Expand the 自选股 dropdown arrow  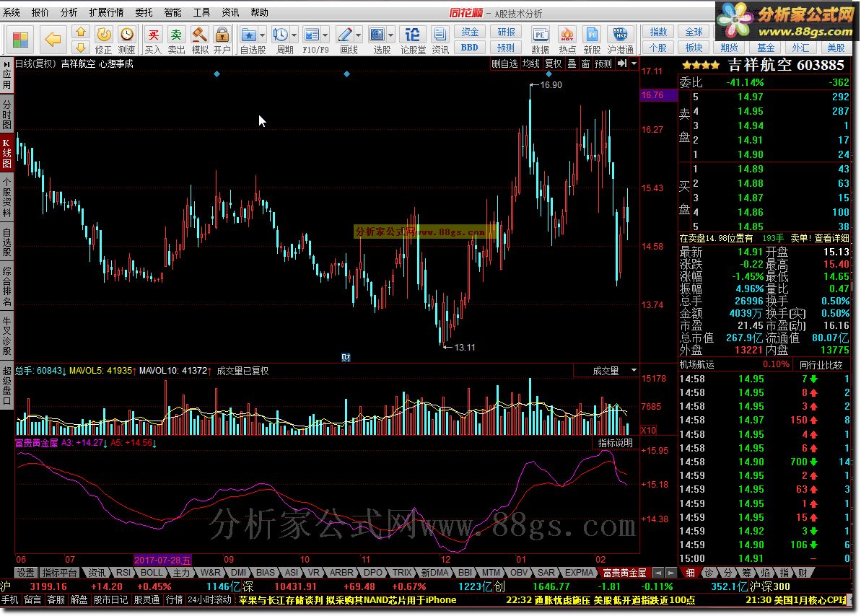click(263, 35)
